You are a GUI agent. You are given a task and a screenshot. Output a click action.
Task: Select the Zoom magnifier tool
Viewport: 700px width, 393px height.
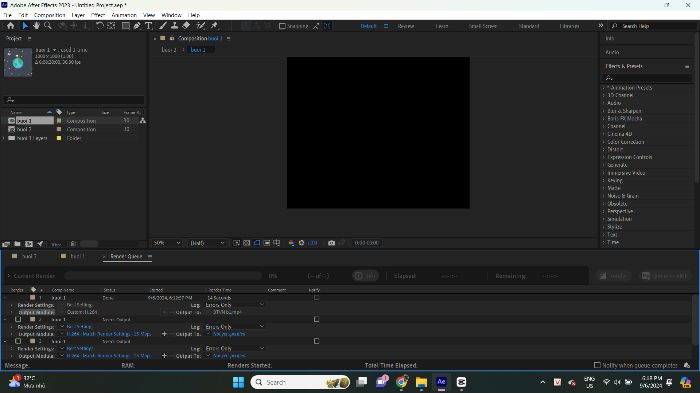coord(48,26)
